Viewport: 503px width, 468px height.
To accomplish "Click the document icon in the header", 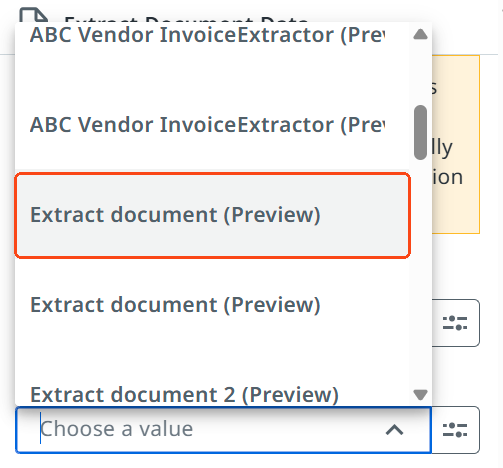I will 33,15.
